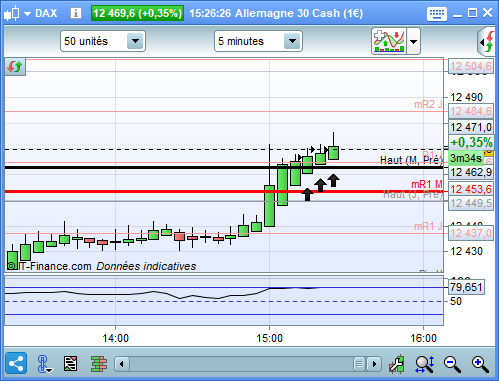Click the IT-Finance.com copyright text
The height and width of the screenshot is (381, 499).
click(49, 266)
